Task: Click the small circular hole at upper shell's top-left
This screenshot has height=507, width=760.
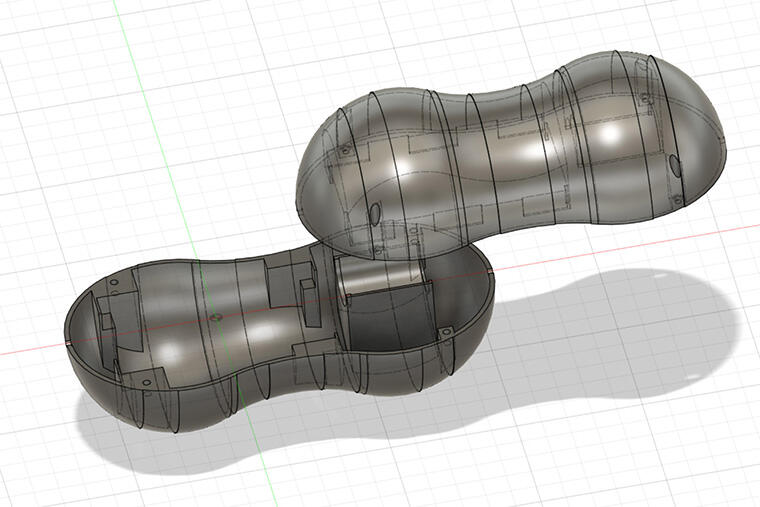Action: pyautogui.click(x=347, y=150)
